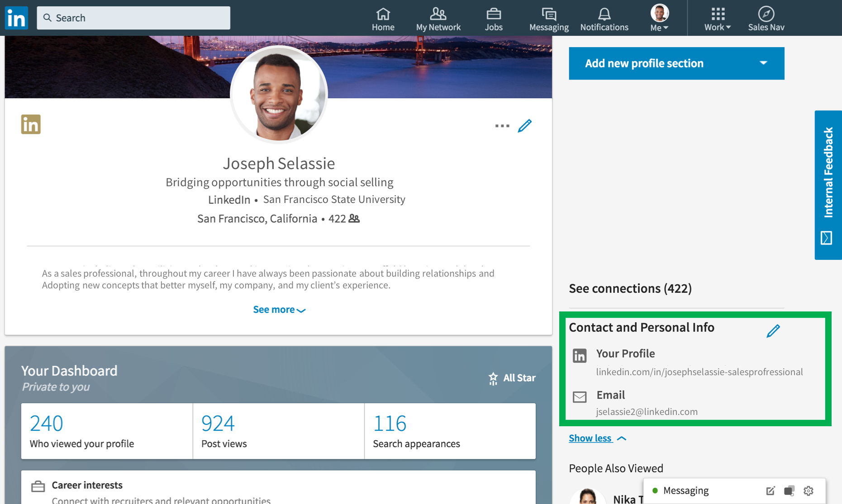
Task: Compose a new message in Messaging bar
Action: (770, 490)
